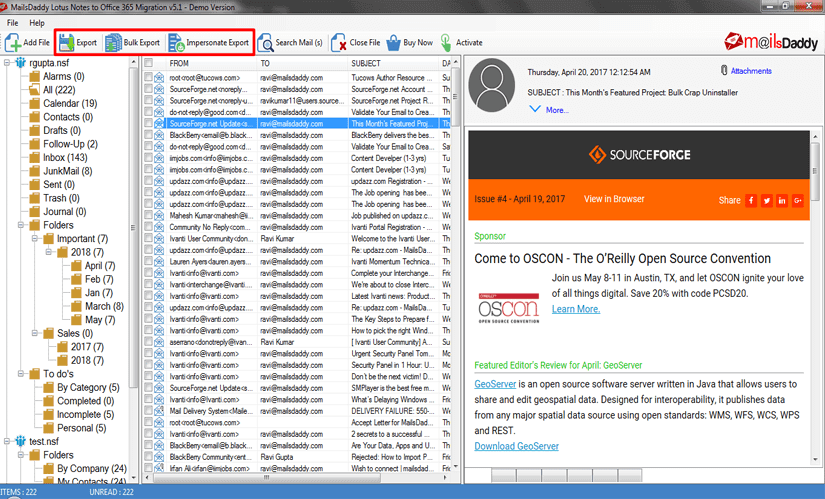The height and width of the screenshot is (499, 825).
Task: Click the Buy Now basket icon
Action: pos(394,43)
